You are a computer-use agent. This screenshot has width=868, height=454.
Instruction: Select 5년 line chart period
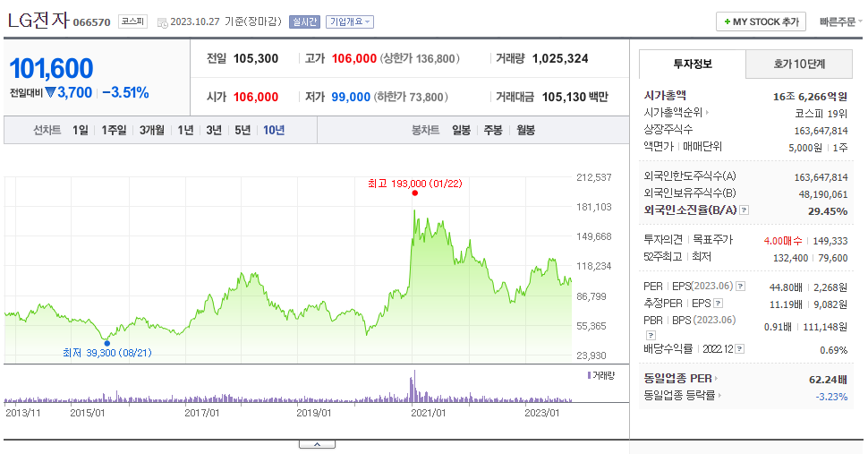pyautogui.click(x=243, y=130)
